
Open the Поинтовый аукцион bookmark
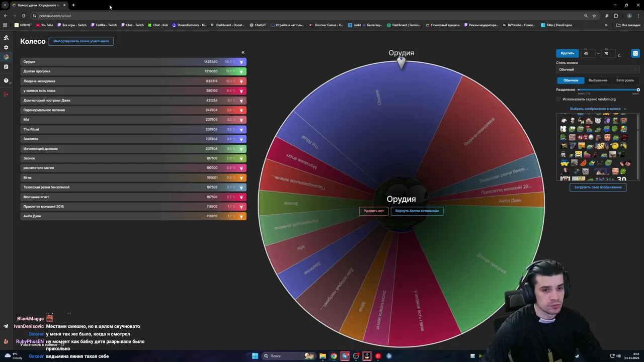pyautogui.click(x=443, y=25)
